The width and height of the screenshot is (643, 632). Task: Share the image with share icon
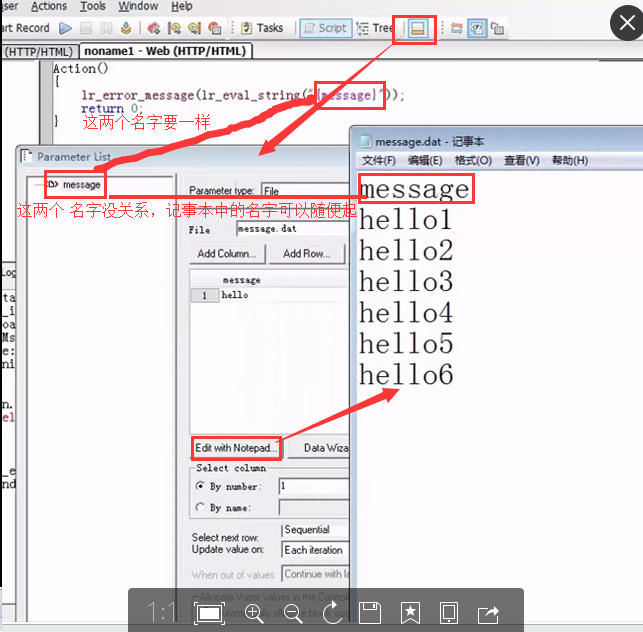pos(488,614)
